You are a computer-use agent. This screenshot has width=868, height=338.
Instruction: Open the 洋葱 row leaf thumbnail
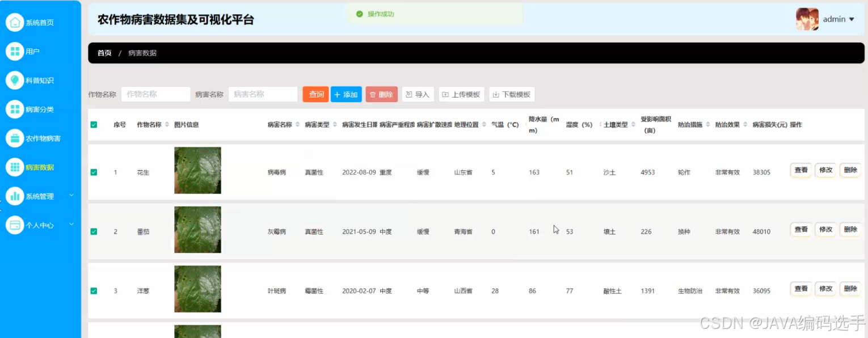pos(197,289)
